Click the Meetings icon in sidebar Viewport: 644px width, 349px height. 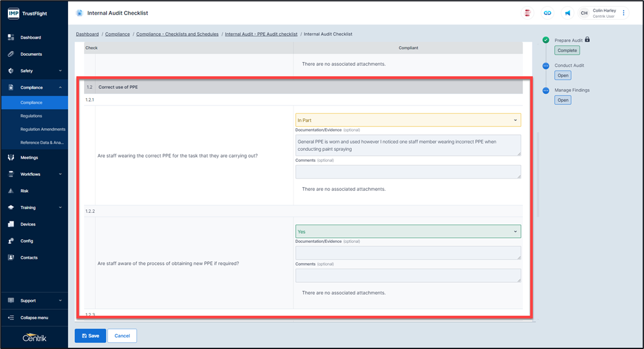pyautogui.click(x=11, y=158)
